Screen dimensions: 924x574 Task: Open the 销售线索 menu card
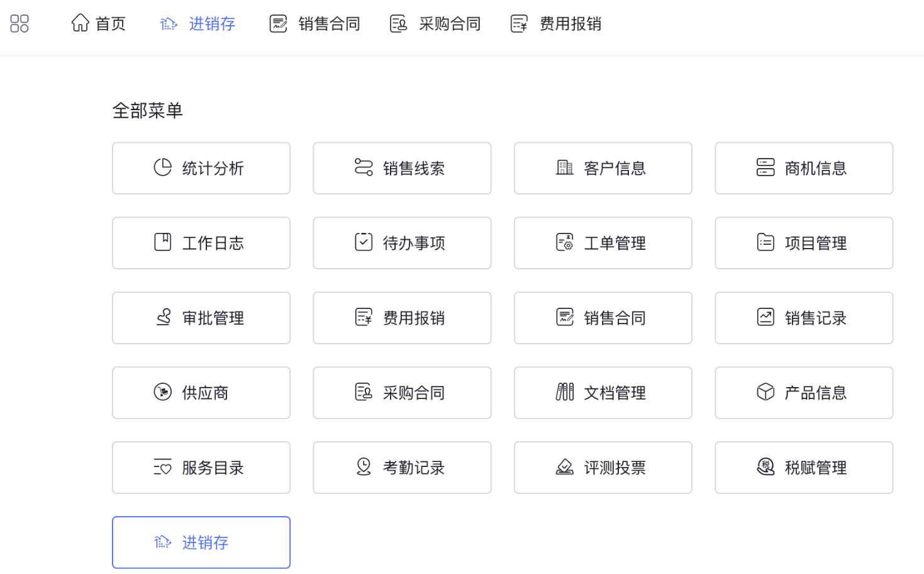point(402,168)
